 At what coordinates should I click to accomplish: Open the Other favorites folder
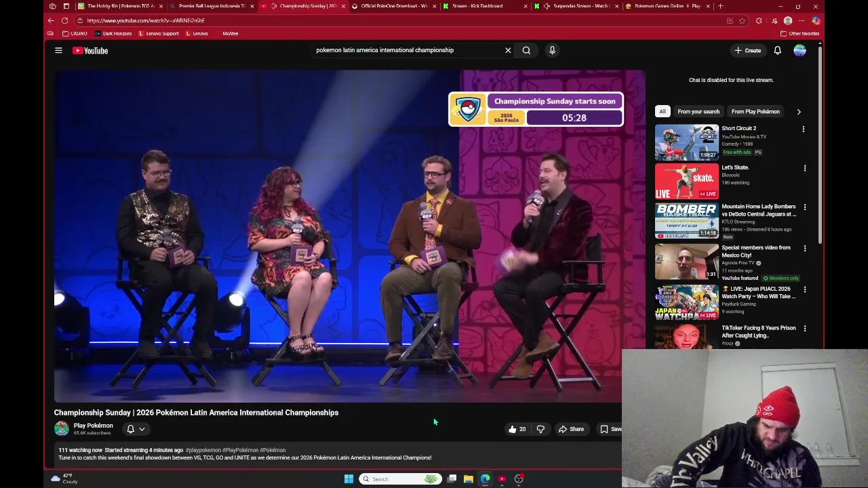click(x=800, y=33)
